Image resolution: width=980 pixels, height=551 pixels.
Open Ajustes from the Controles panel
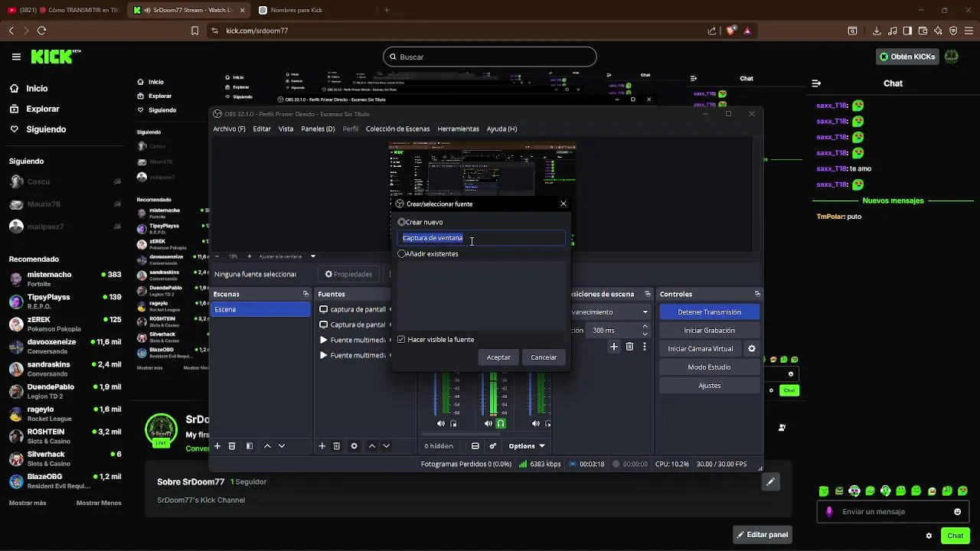tap(709, 386)
